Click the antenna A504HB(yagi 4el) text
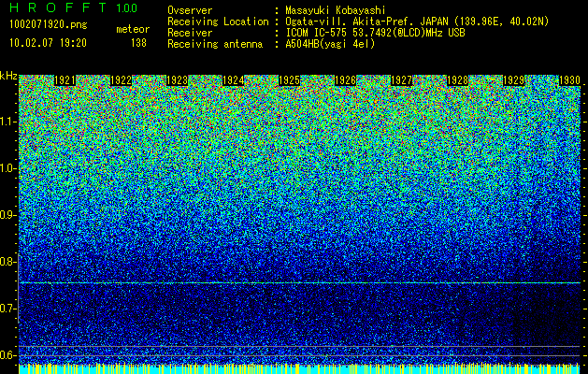This screenshot has width=588, height=374. click(330, 44)
